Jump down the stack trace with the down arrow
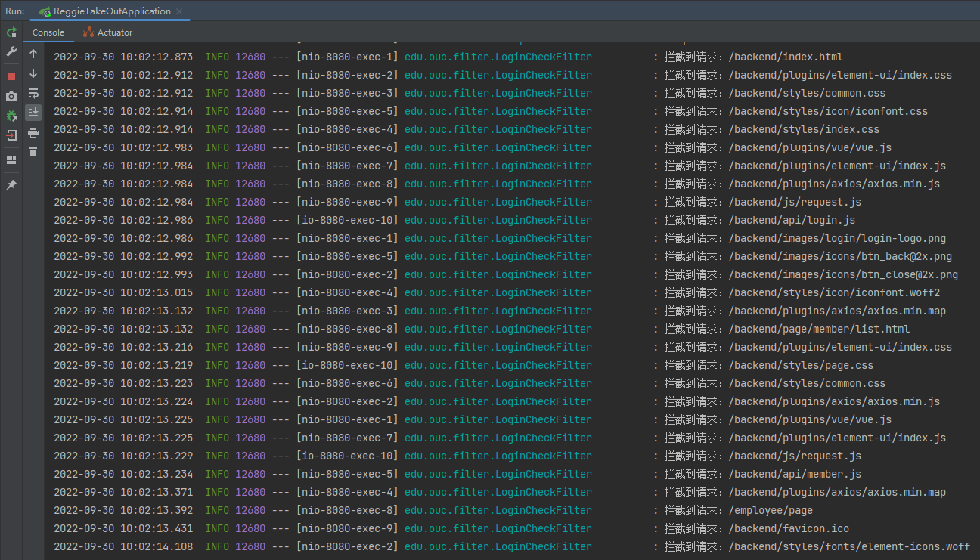 point(33,73)
